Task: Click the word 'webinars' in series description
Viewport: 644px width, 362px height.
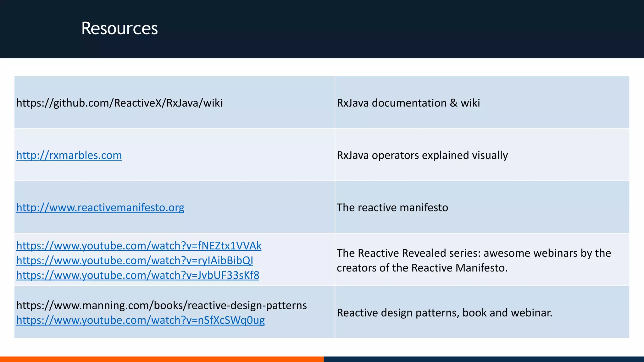Action: tap(556, 253)
